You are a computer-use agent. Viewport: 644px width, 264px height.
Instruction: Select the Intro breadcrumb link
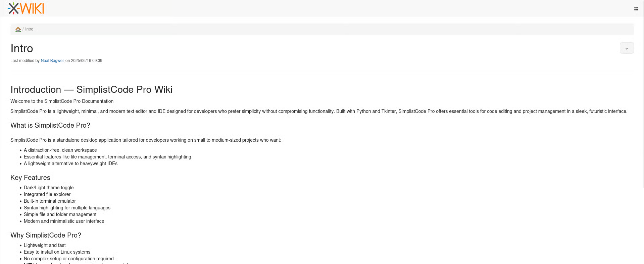(x=29, y=29)
